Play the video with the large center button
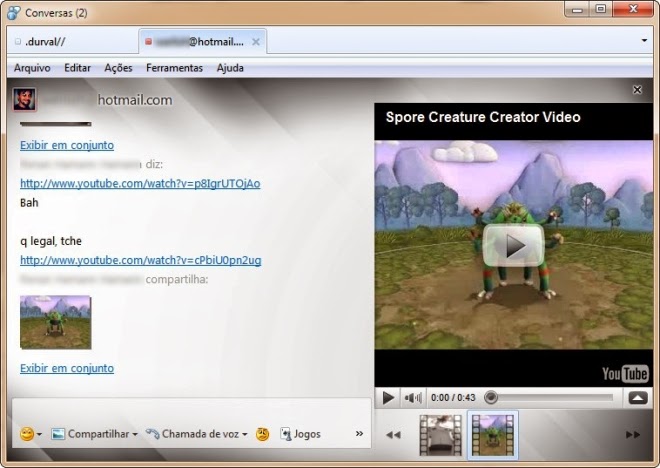Image resolution: width=660 pixels, height=468 pixels. click(x=514, y=245)
